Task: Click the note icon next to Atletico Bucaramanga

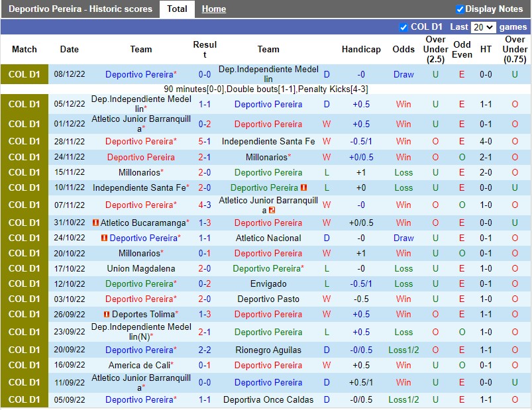Action: (97, 223)
